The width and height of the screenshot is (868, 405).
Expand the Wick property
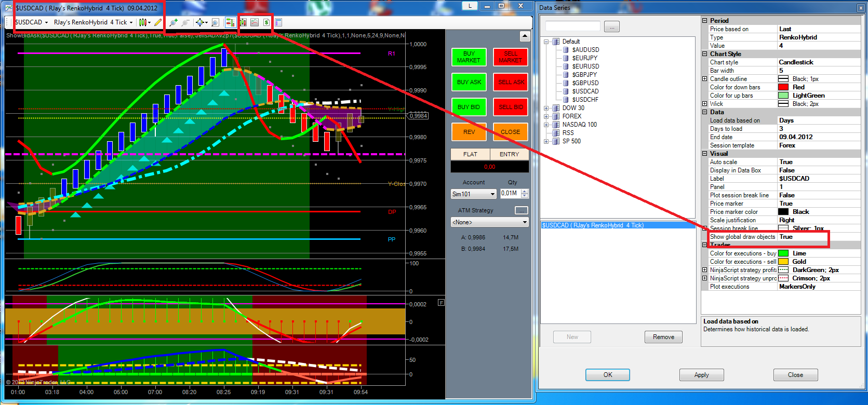coord(705,104)
